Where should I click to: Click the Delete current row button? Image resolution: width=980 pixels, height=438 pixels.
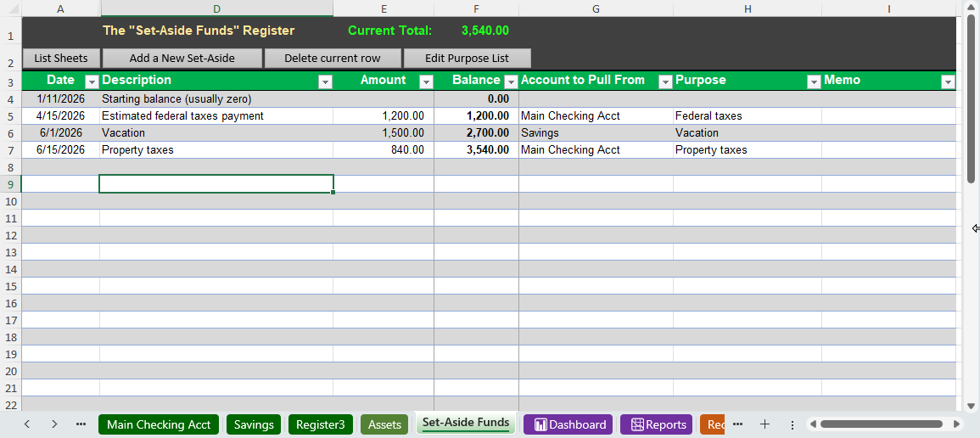[332, 59]
